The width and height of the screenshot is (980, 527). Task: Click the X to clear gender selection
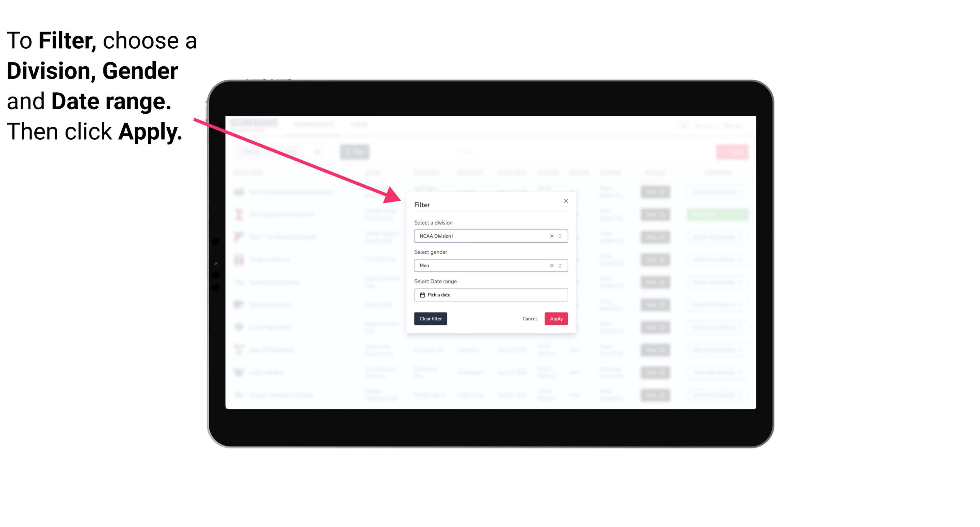(x=552, y=265)
